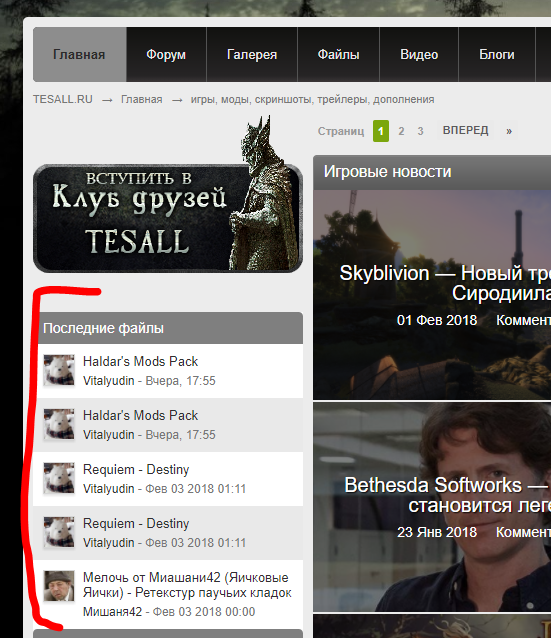The height and width of the screenshot is (638, 551).
Task: Click the ВПЕРЕД next page button
Action: coord(465,130)
